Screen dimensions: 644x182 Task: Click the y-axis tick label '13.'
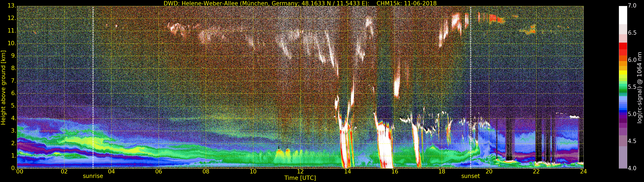tap(12, 6)
